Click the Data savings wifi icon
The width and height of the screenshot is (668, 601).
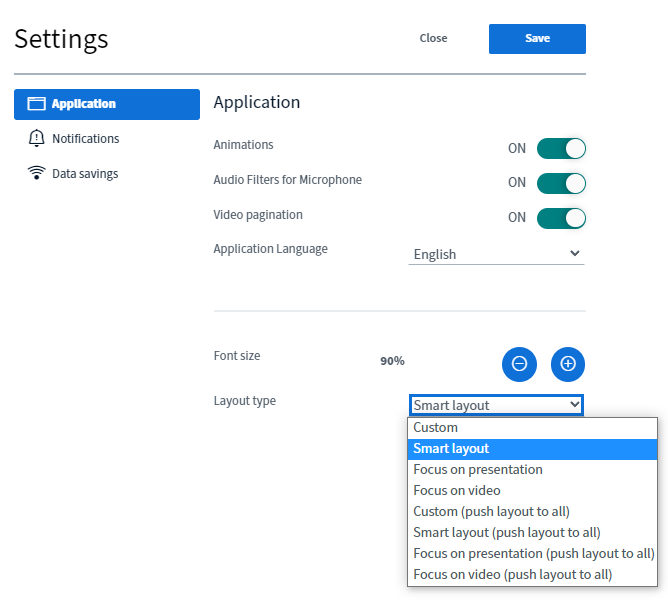coord(37,174)
